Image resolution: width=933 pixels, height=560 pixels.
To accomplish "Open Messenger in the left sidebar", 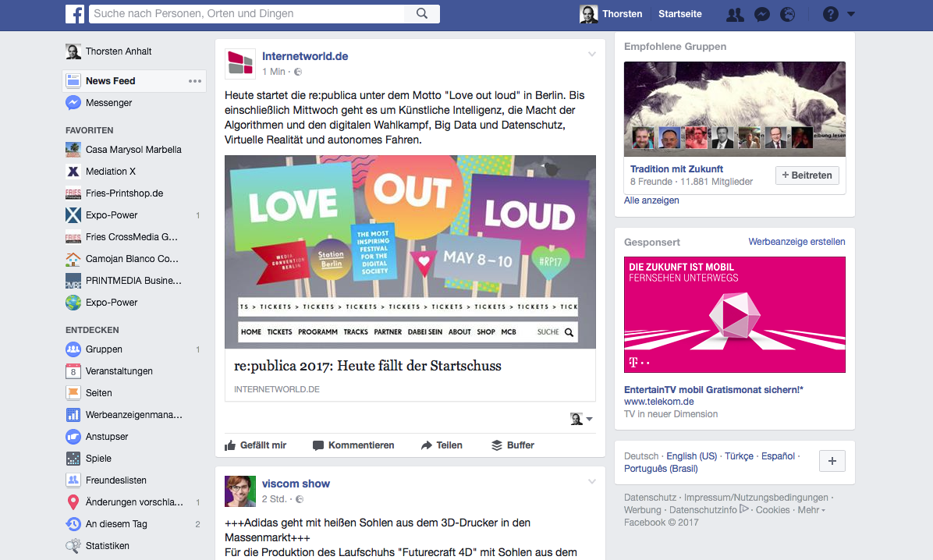I will (x=108, y=102).
